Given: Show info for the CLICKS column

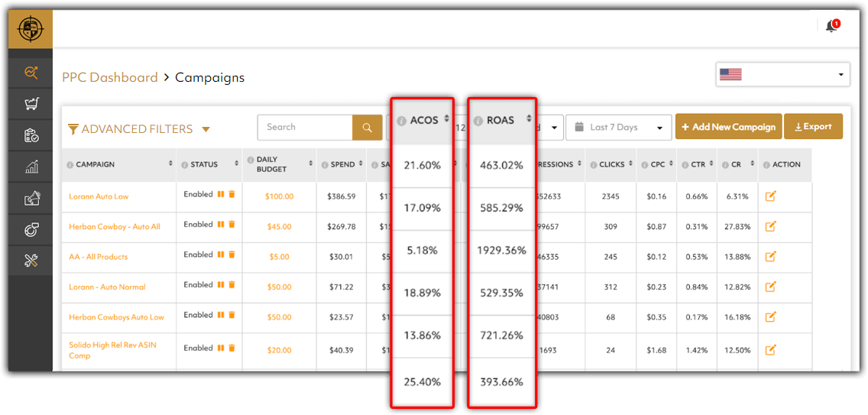Looking at the screenshot, I should (x=594, y=165).
